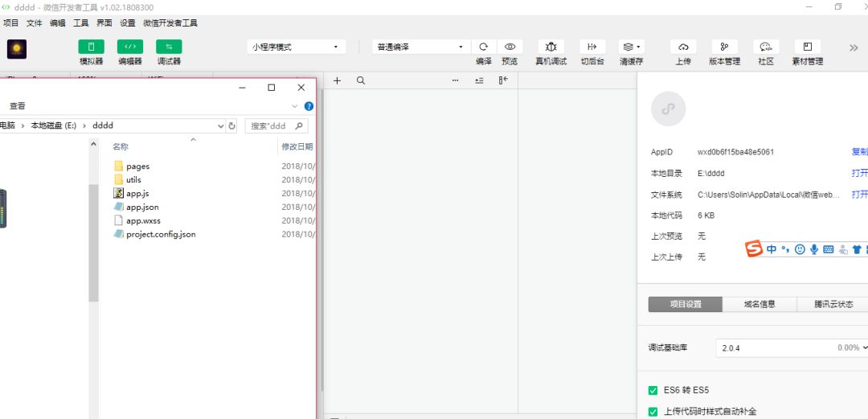This screenshot has height=419, width=868.
Task: Click the 切后台 switch background icon
Action: pyautogui.click(x=592, y=47)
